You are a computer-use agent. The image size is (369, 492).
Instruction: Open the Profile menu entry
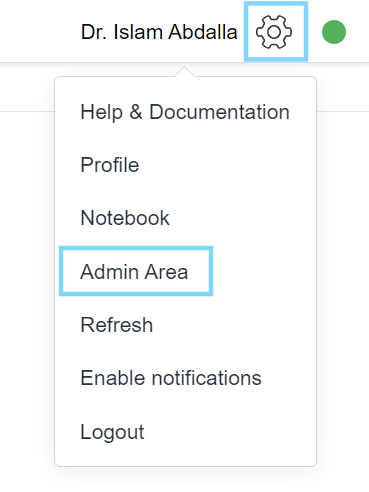[x=110, y=165]
